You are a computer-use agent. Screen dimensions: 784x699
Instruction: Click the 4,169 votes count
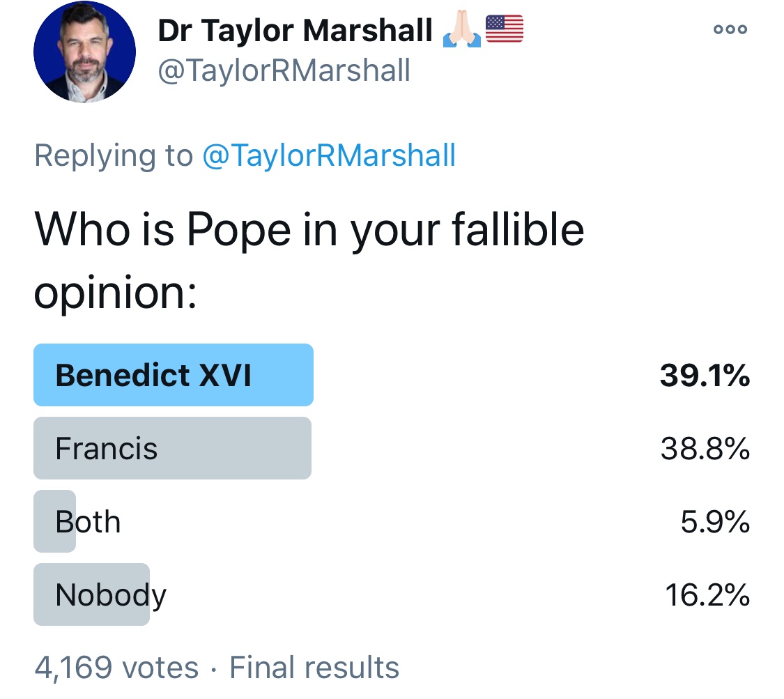(x=116, y=668)
